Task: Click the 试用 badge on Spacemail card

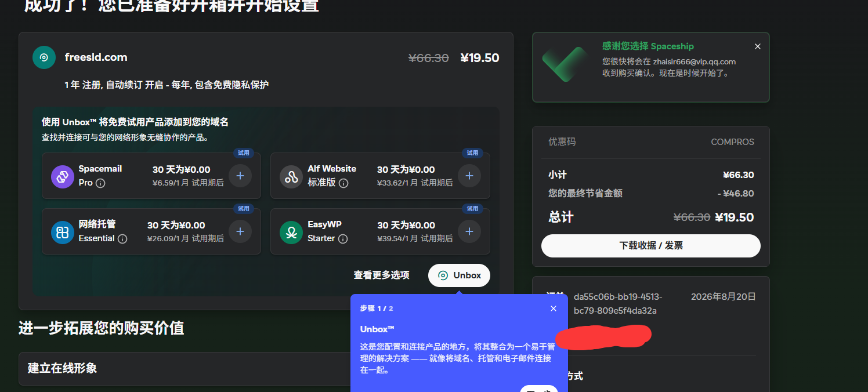Action: point(244,153)
